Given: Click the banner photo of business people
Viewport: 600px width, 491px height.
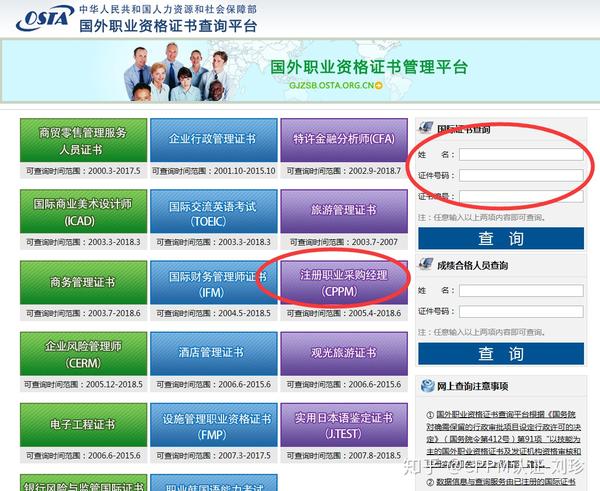Looking at the screenshot, I should click(x=177, y=72).
